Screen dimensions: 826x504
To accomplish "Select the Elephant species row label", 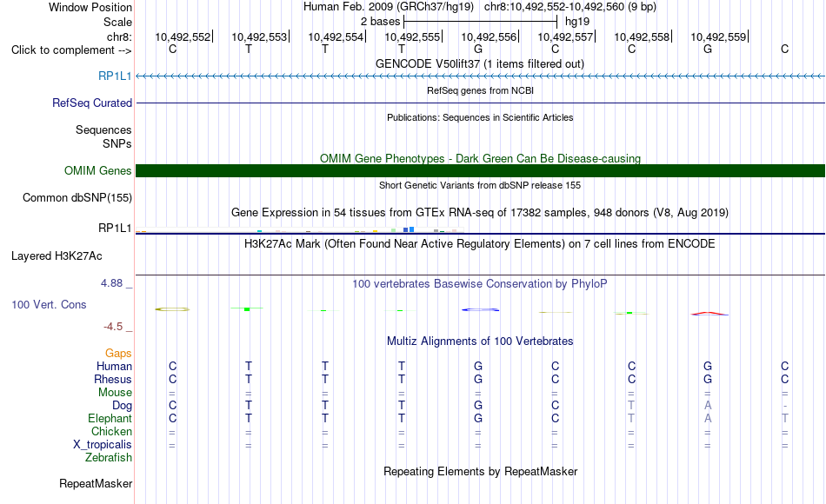I will pos(110,418).
